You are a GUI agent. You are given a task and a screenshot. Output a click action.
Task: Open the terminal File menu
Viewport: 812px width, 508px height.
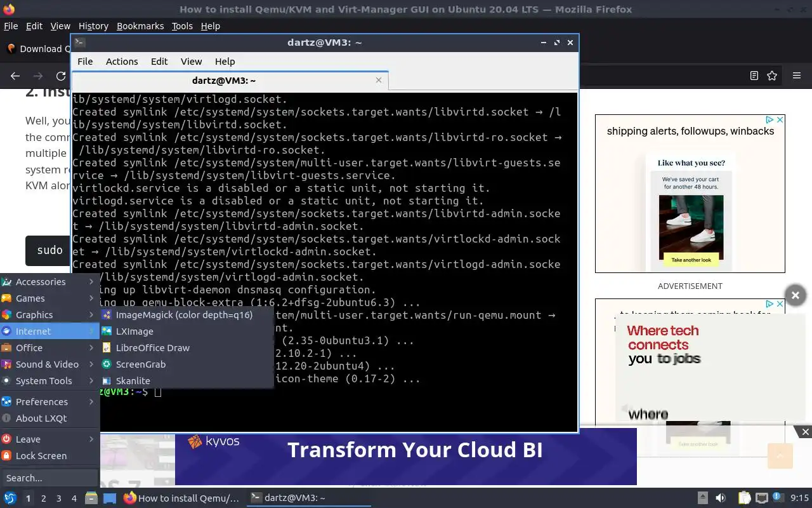[85, 61]
